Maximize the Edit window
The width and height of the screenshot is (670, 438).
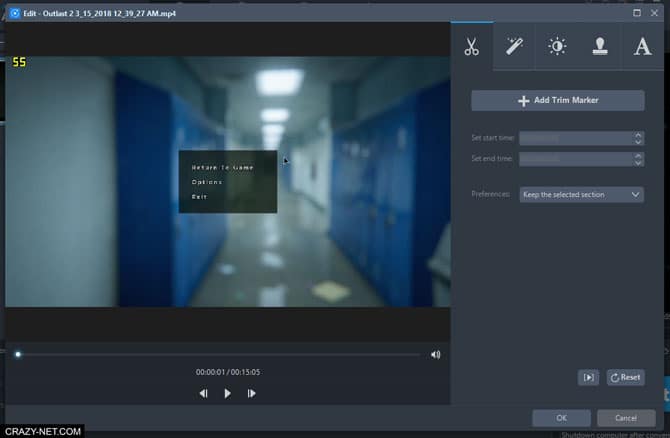point(637,13)
